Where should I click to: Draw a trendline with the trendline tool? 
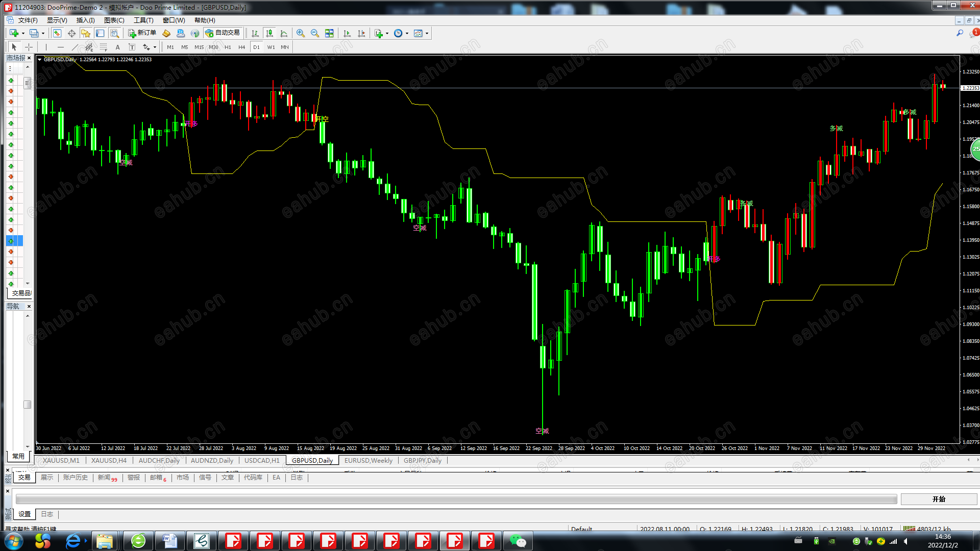click(x=75, y=47)
